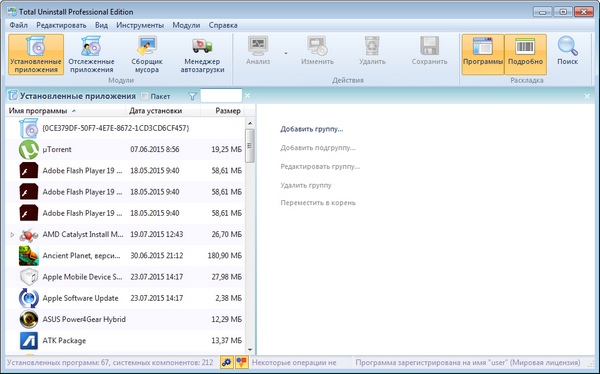Select the first Adobe Flash Player 19 icon

29,171
